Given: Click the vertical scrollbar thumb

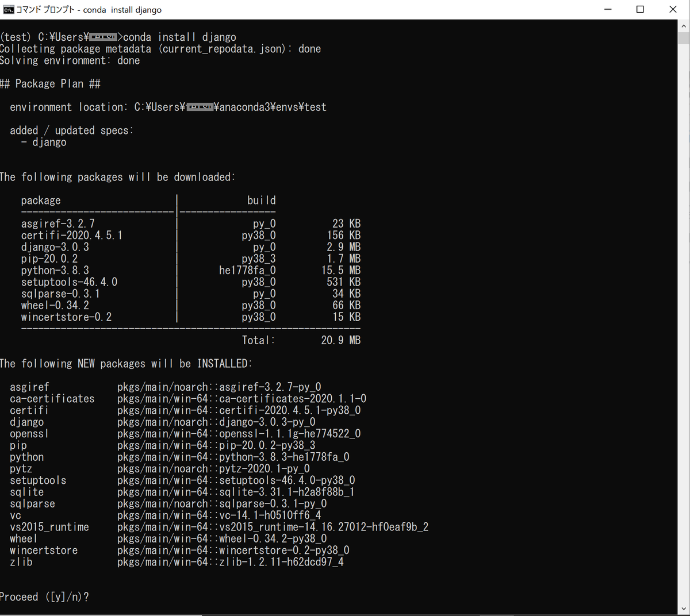Looking at the screenshot, I should [x=684, y=38].
